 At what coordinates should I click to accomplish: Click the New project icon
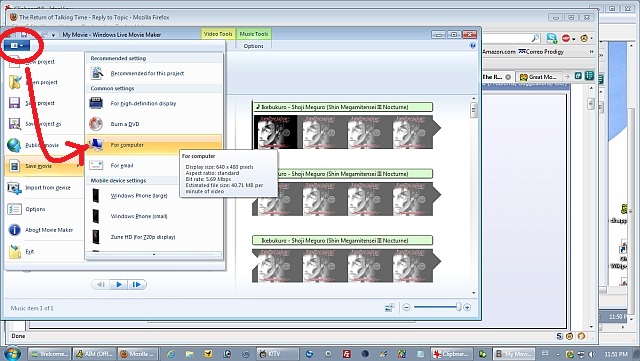[15, 62]
